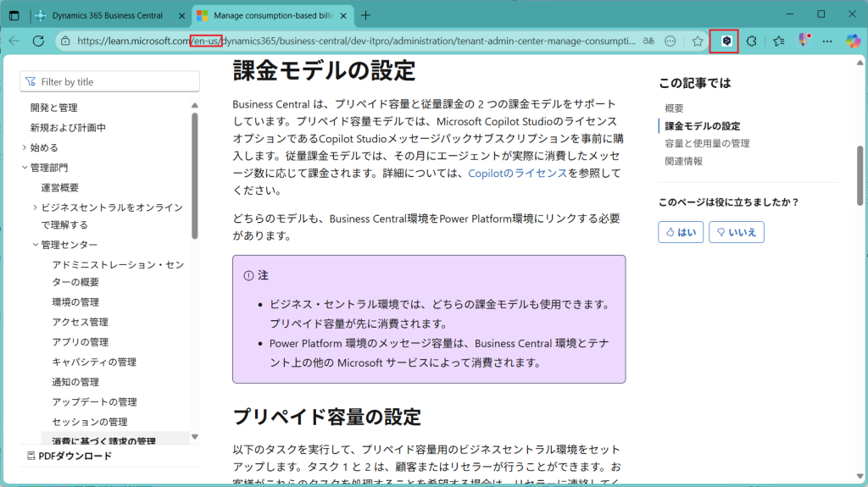Screen dimensions: 868x487
Task: Go back using the browser back arrow
Action: pyautogui.click(x=14, y=41)
